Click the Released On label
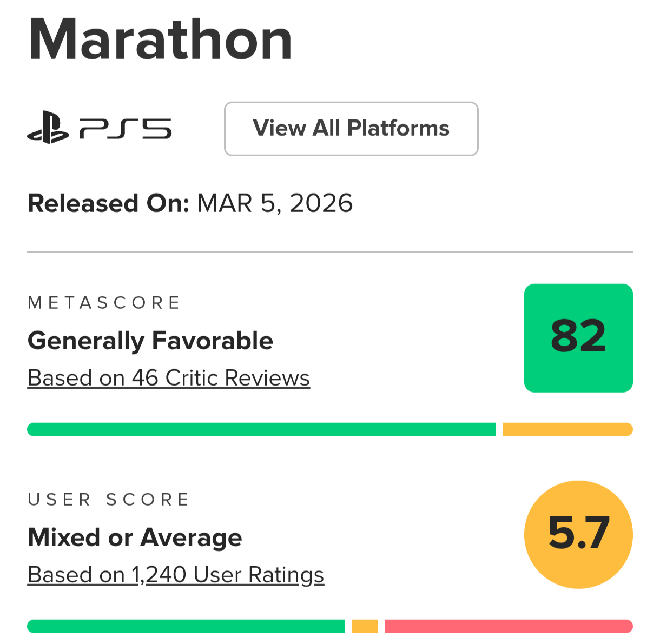This screenshot has width=660, height=644. coord(108,204)
